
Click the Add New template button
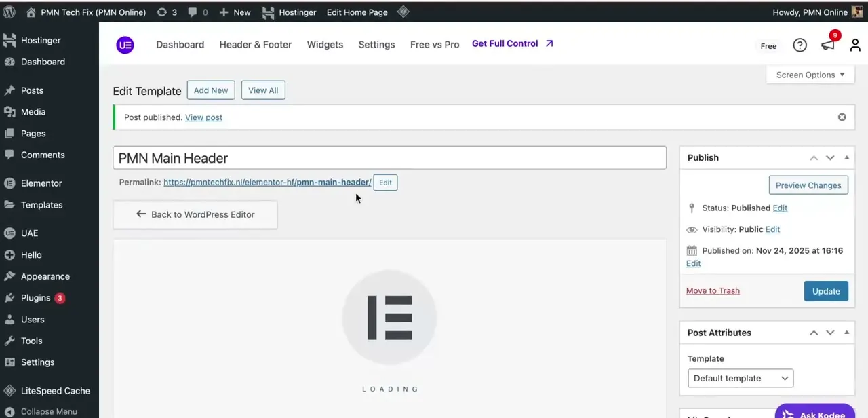211,90
